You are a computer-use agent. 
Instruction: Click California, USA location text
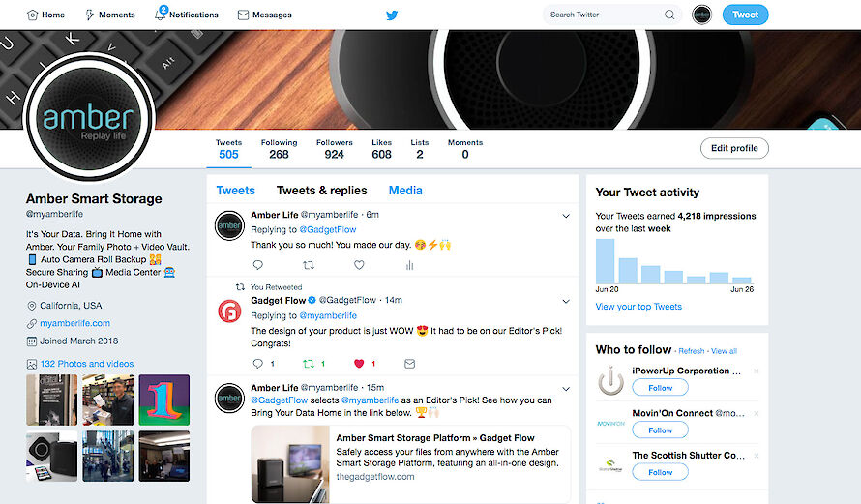click(71, 306)
